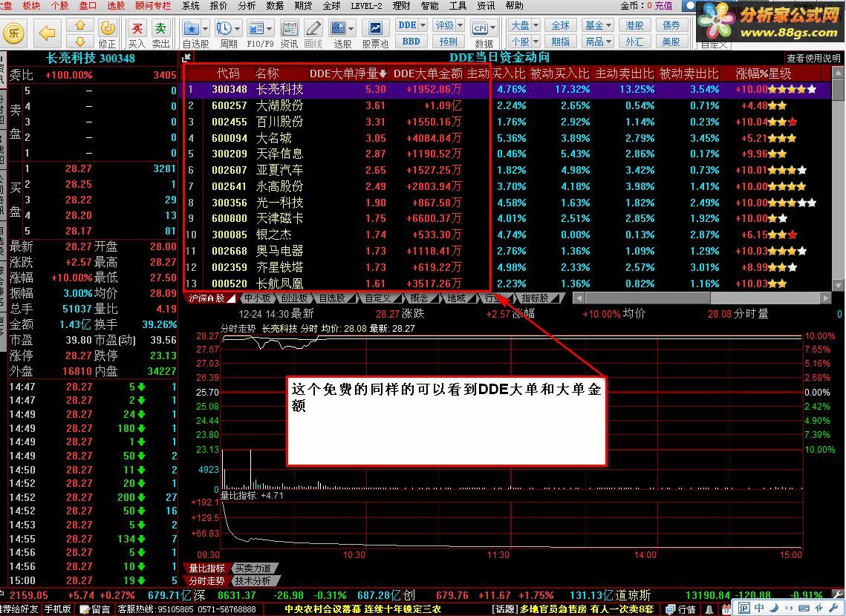Click the 美股 US stocks button
846x616 pixels.
(671, 41)
